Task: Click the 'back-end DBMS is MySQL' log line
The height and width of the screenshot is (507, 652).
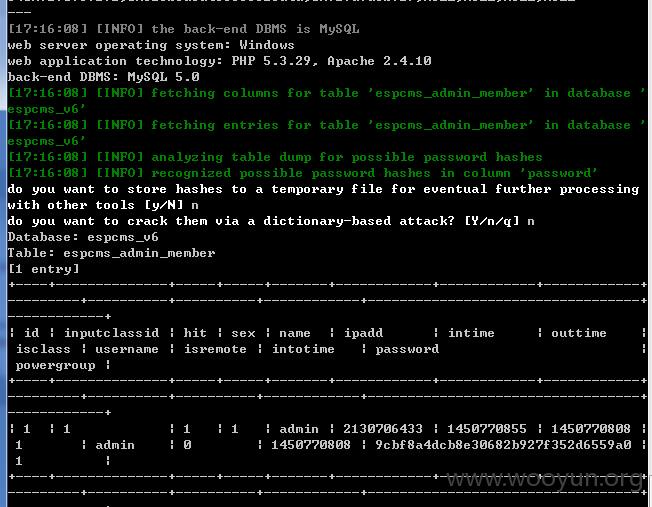Action: pos(183,29)
